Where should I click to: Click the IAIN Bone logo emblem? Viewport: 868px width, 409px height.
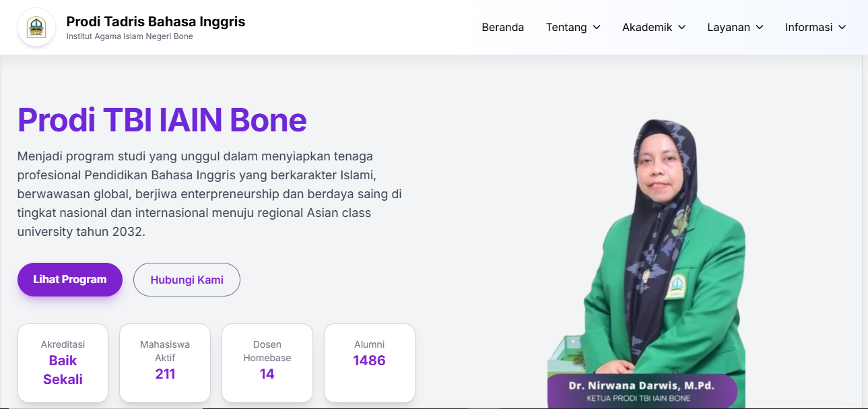tap(36, 27)
